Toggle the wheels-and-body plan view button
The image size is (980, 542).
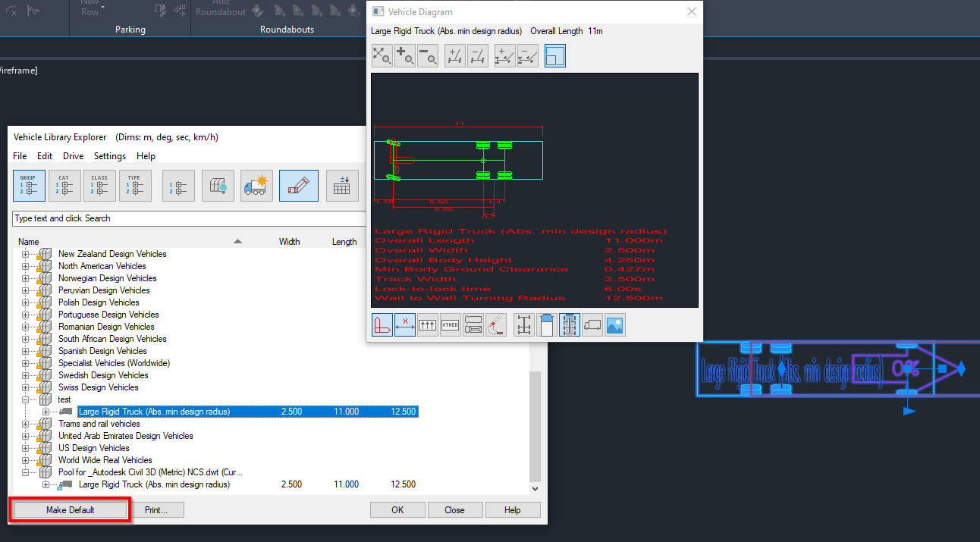pos(570,325)
